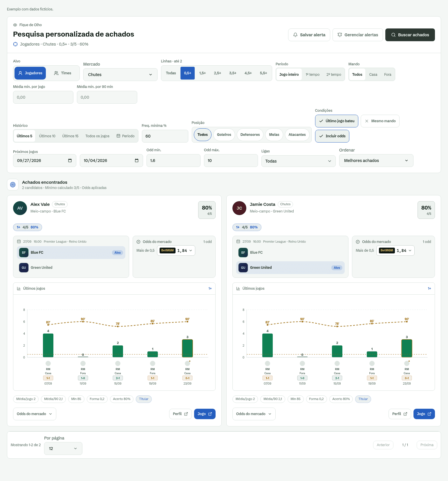448x481 pixels.
Task: Click the Buscar achados button
Action: point(410,35)
